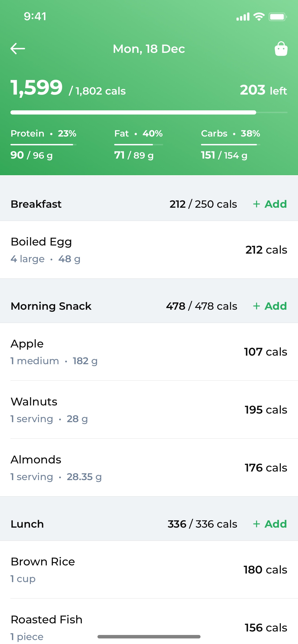Add food to Morning Snack

click(270, 306)
